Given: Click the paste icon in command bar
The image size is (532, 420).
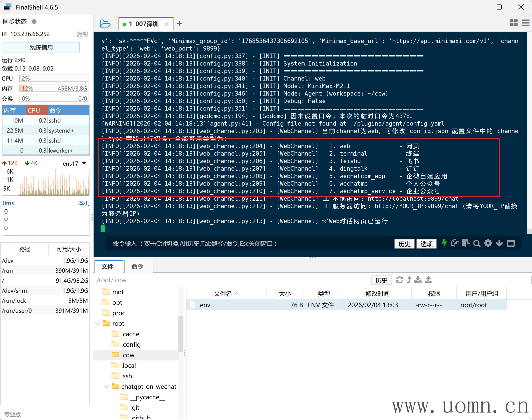Looking at the screenshot, I should 466,243.
